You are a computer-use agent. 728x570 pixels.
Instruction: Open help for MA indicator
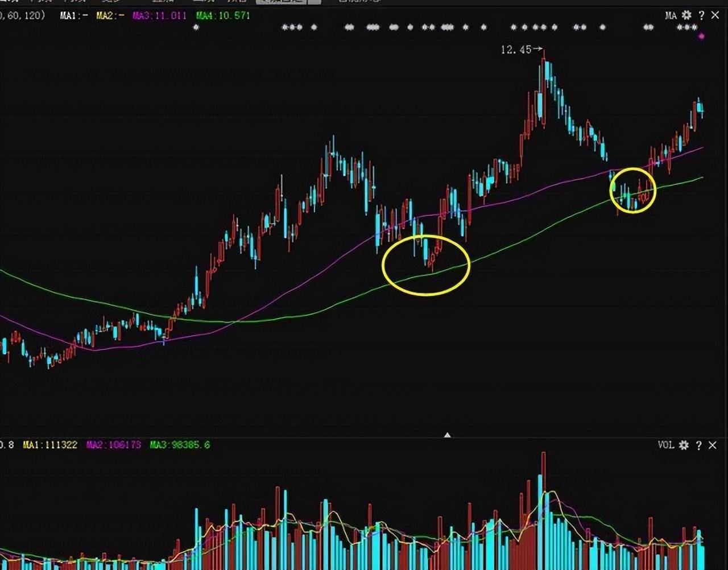tap(701, 15)
